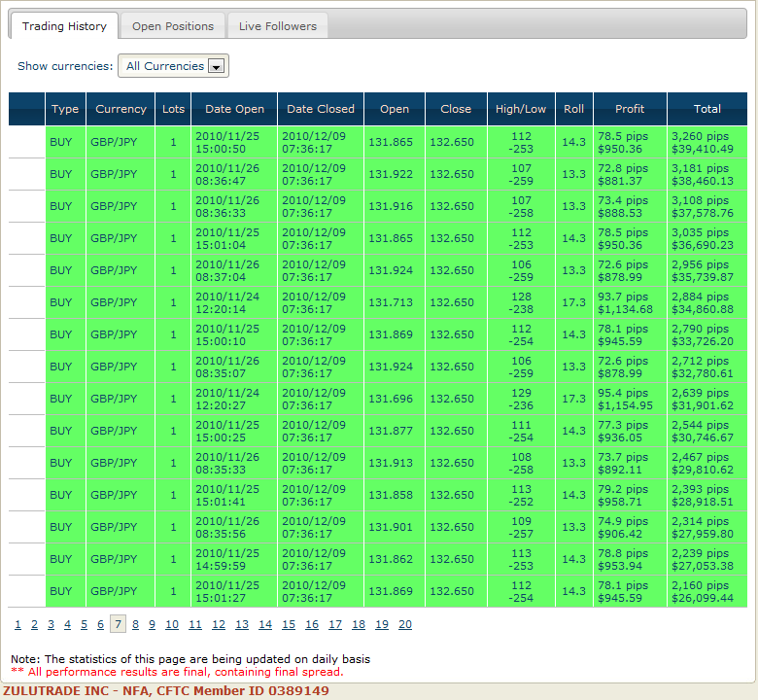Select open date 2010/11/26 08:37:04
This screenshot has height=700, width=758.
click(234, 270)
